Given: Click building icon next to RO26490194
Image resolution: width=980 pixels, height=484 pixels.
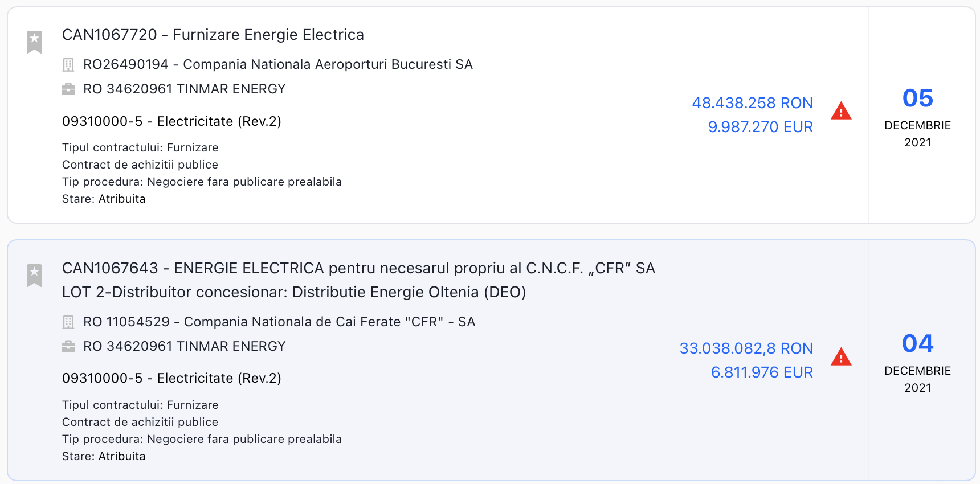Looking at the screenshot, I should click(x=68, y=65).
